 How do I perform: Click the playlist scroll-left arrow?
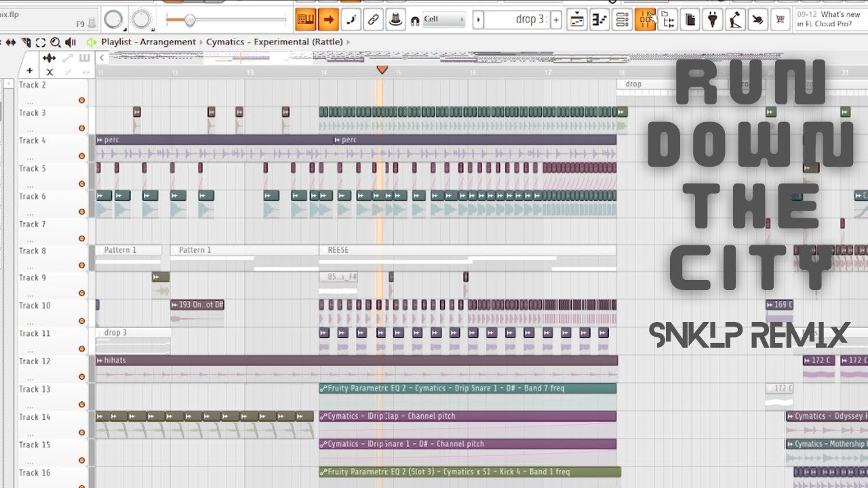click(102, 58)
